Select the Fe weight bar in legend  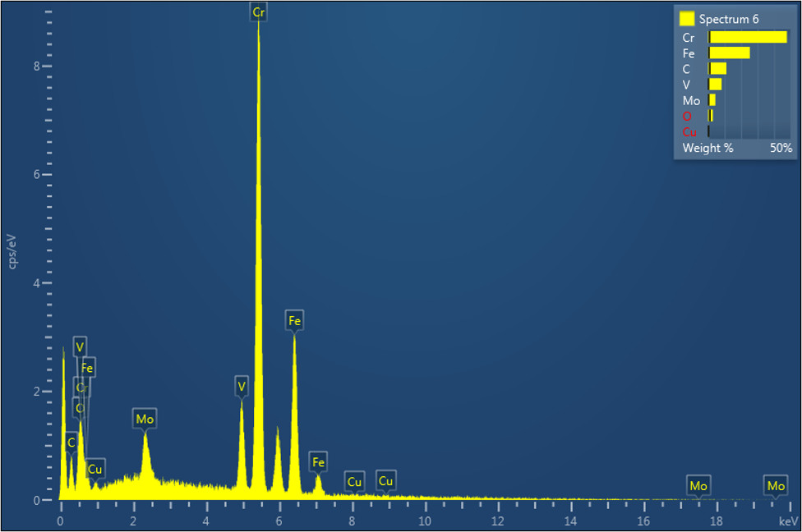730,53
